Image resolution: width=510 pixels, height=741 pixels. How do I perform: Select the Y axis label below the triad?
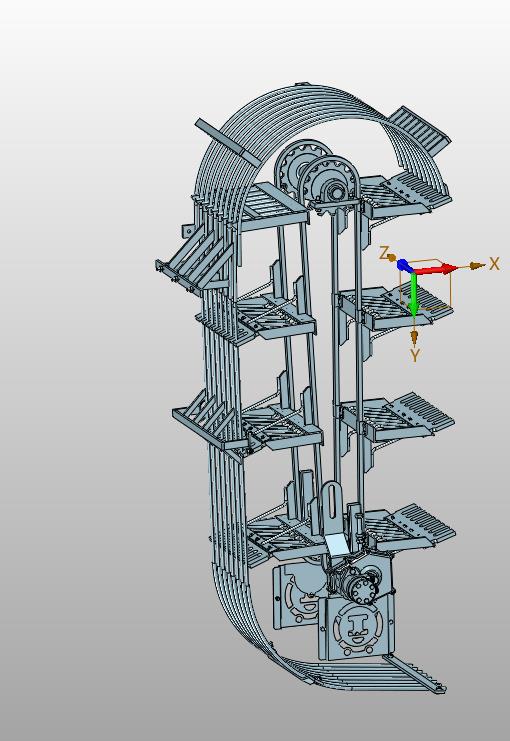click(x=415, y=355)
